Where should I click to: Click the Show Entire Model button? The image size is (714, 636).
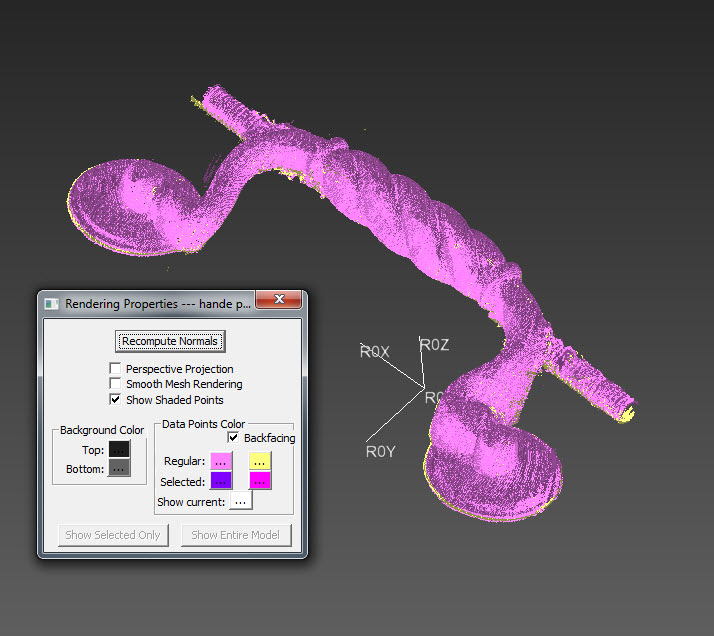click(x=236, y=535)
